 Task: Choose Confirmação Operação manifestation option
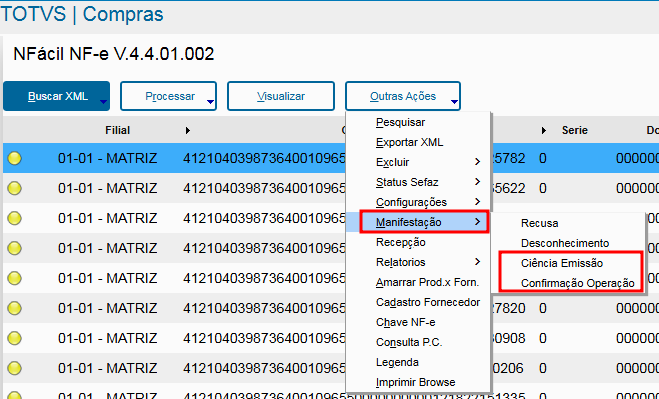tap(577, 283)
